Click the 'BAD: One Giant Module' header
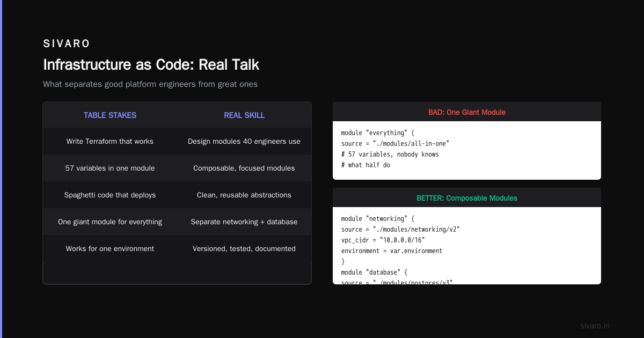The height and width of the screenshot is (338, 644). coord(467,112)
